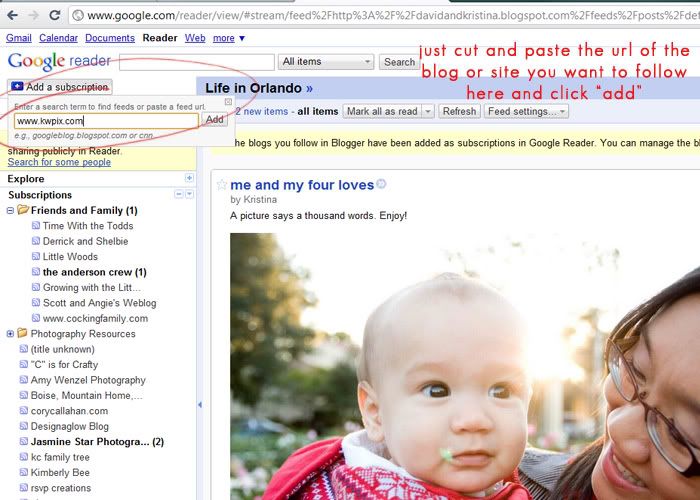This screenshot has width=700, height=500.
Task: Open 'rsvp creations' feed
Action: pos(61,488)
